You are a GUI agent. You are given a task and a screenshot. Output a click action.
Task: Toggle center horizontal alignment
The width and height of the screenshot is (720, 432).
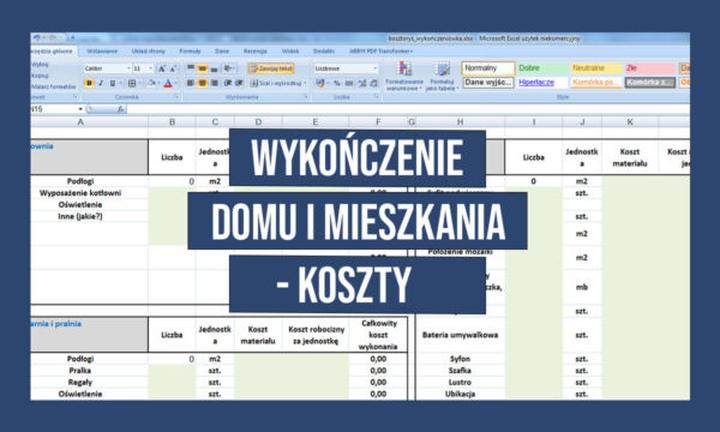click(x=203, y=83)
